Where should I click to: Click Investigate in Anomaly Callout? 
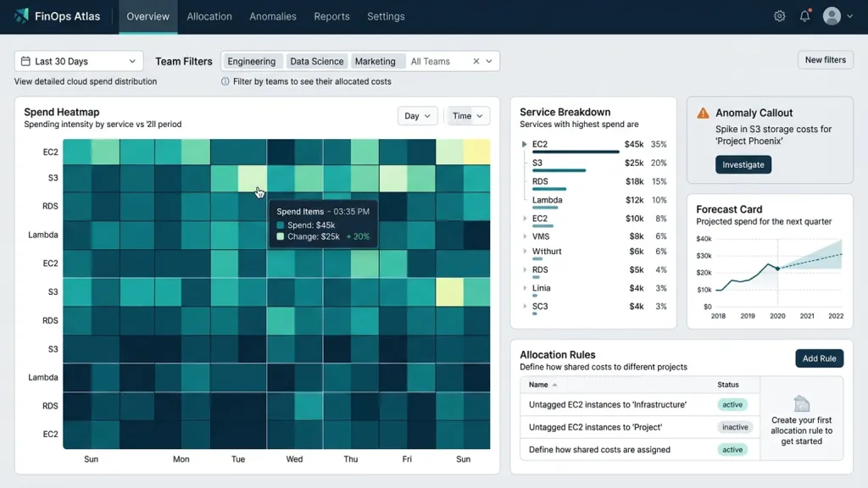point(743,164)
